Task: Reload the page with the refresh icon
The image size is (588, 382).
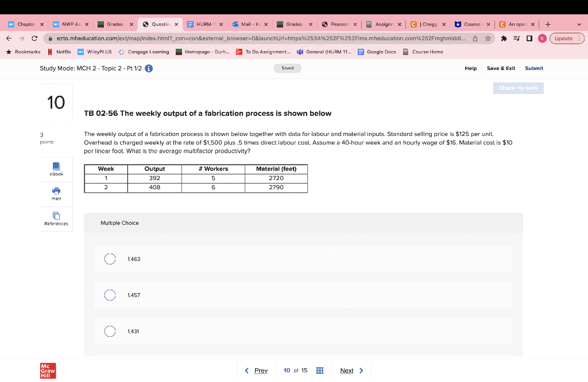Action: tap(34, 38)
